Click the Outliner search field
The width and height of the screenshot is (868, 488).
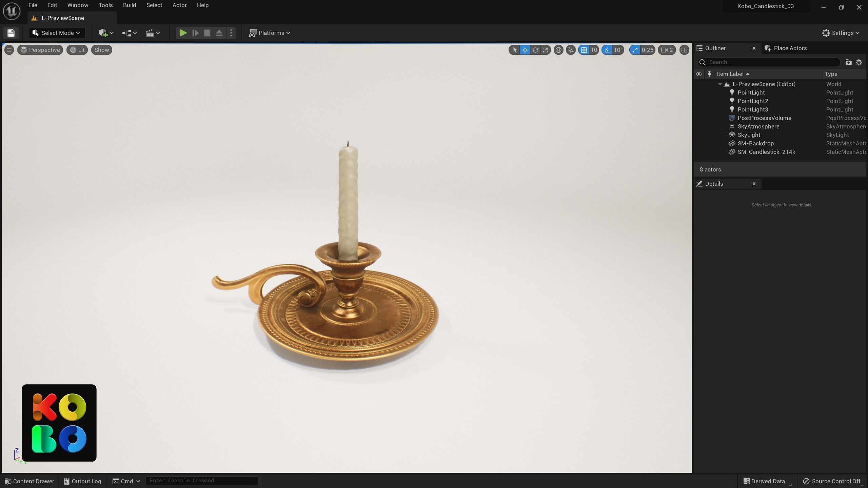769,62
